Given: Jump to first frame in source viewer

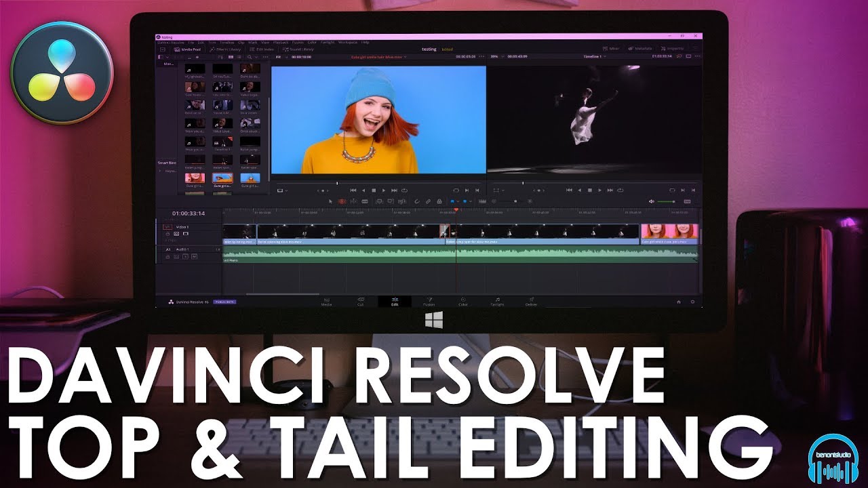Looking at the screenshot, I should click(353, 190).
